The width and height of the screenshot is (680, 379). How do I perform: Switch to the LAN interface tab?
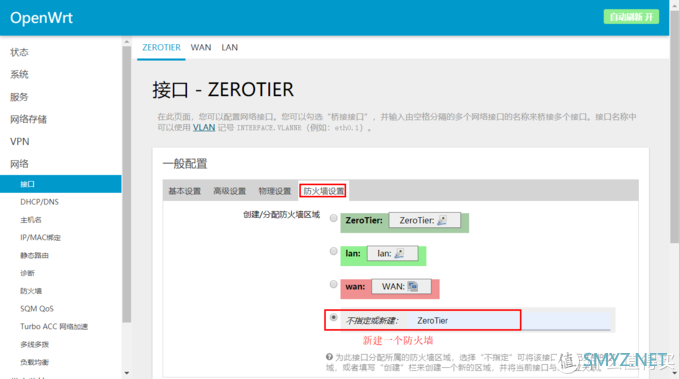229,47
